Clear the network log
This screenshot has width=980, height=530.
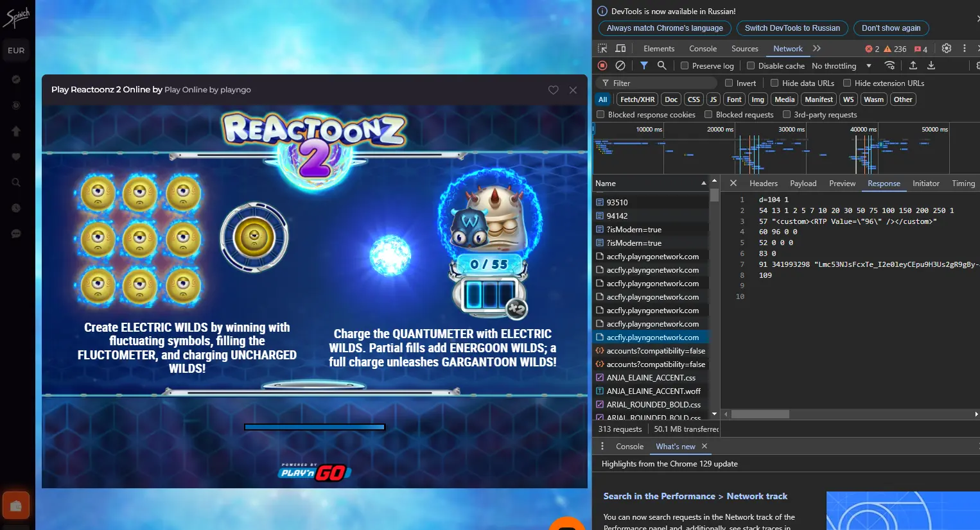coord(620,65)
